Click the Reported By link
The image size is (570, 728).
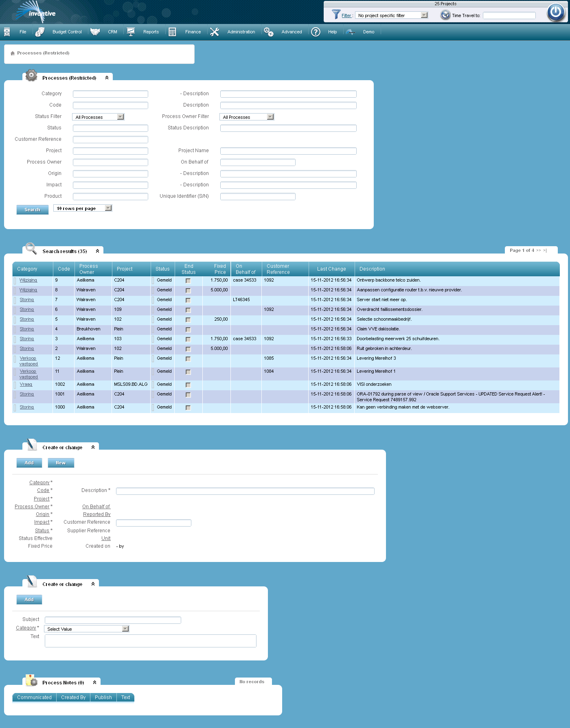pos(96,514)
